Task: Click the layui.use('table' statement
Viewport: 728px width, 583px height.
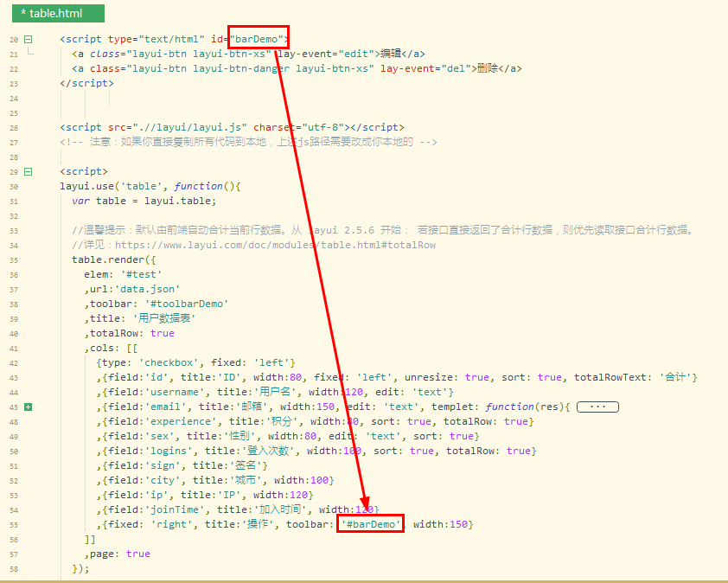Action: [150, 186]
